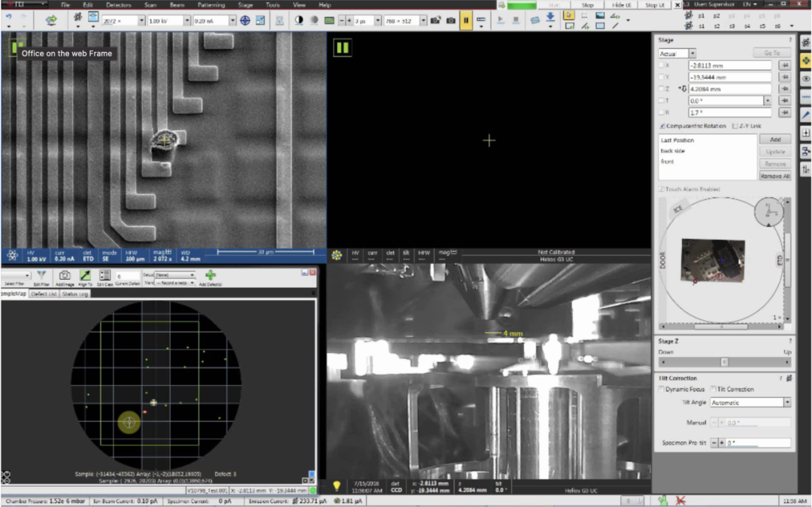812x507 pixels.
Task: Click the Align To arrow icon
Action: pyautogui.click(x=85, y=276)
